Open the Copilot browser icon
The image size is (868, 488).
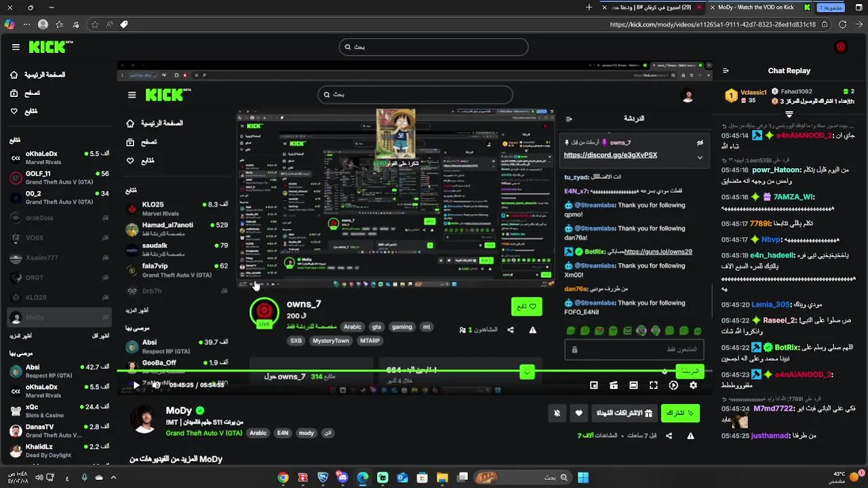click(x=9, y=24)
